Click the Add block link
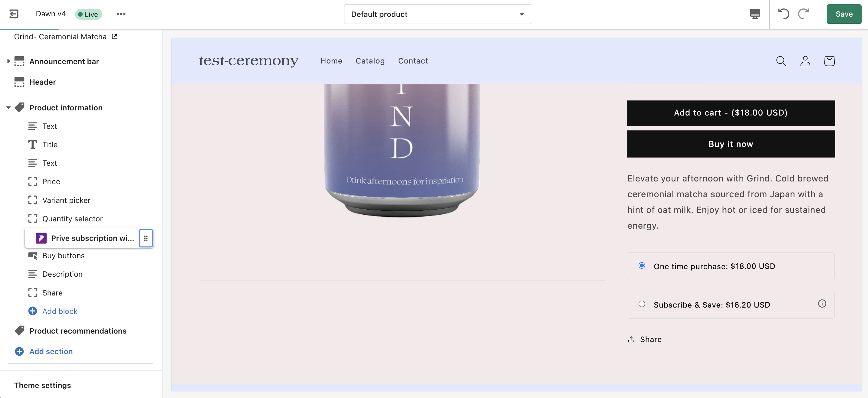 60,311
